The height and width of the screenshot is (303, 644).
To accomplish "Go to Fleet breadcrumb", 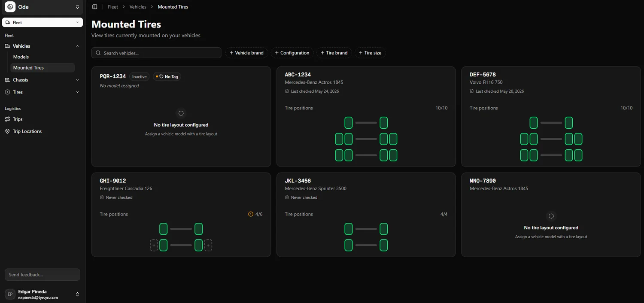I will (x=113, y=7).
